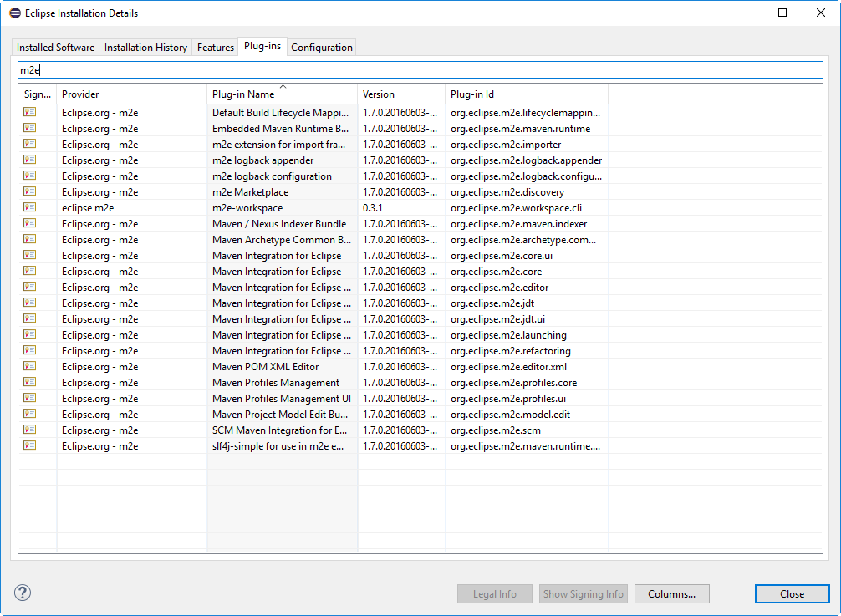Click signed icon for org.eclipse.m2e.refactoring row
Image resolution: width=841 pixels, height=616 pixels.
pyautogui.click(x=30, y=350)
